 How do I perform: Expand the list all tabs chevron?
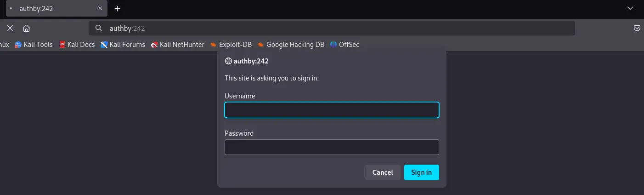click(630, 8)
